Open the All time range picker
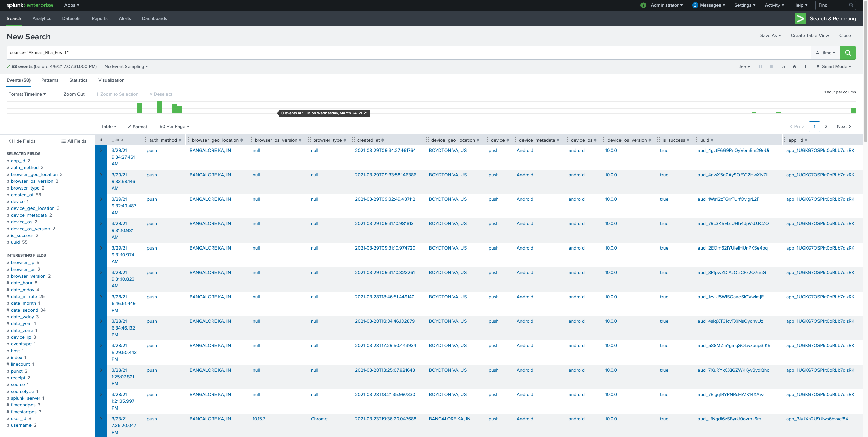Viewport: 868px width, 437px height. click(x=825, y=53)
